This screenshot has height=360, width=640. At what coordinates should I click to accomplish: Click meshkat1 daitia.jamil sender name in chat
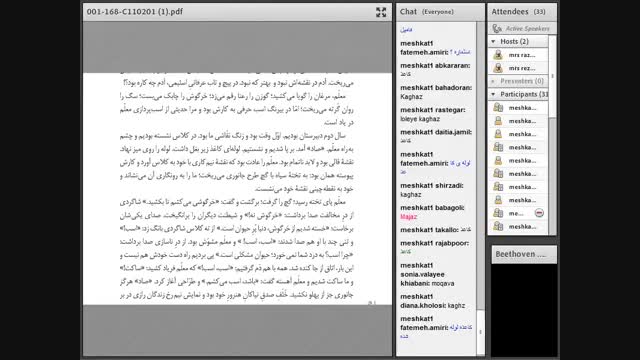pyautogui.click(x=436, y=132)
